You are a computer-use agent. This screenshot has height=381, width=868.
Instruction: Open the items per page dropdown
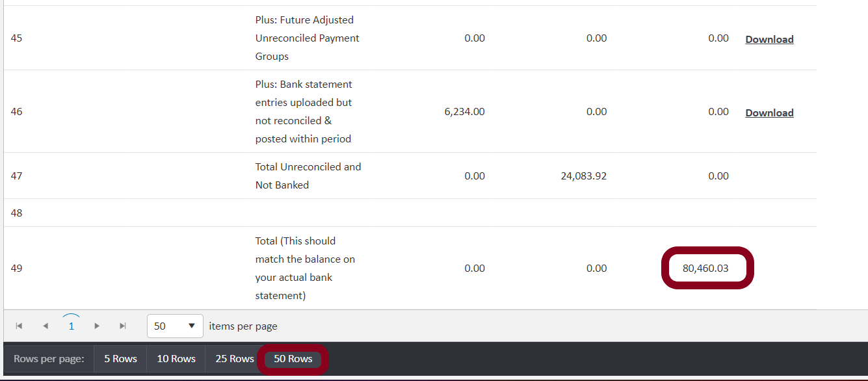click(176, 326)
